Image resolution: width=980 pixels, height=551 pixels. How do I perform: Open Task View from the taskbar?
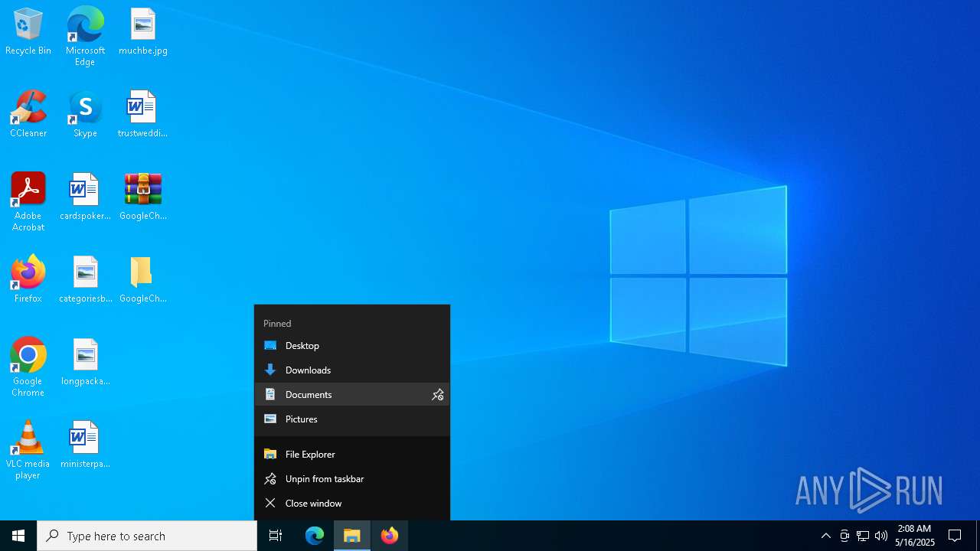click(276, 536)
